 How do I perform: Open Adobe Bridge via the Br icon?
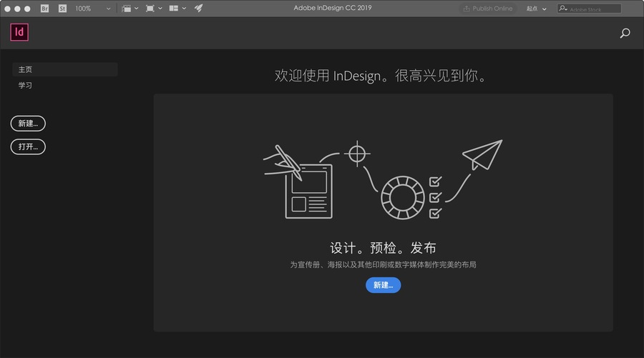[x=45, y=8]
